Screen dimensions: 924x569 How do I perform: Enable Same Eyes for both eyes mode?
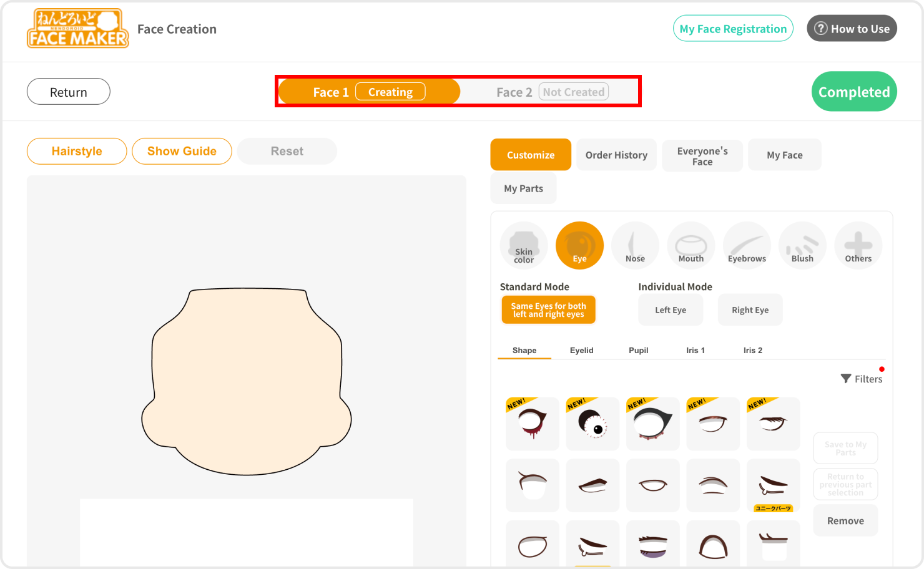click(548, 310)
